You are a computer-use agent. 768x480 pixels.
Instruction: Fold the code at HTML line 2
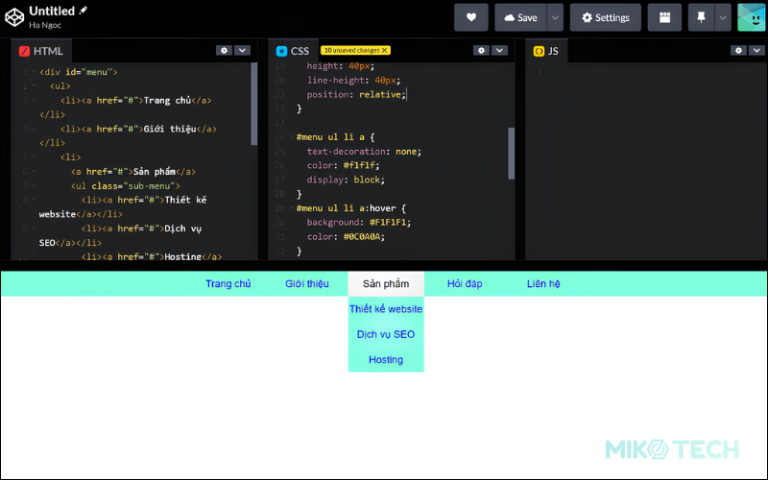click(x=34, y=86)
